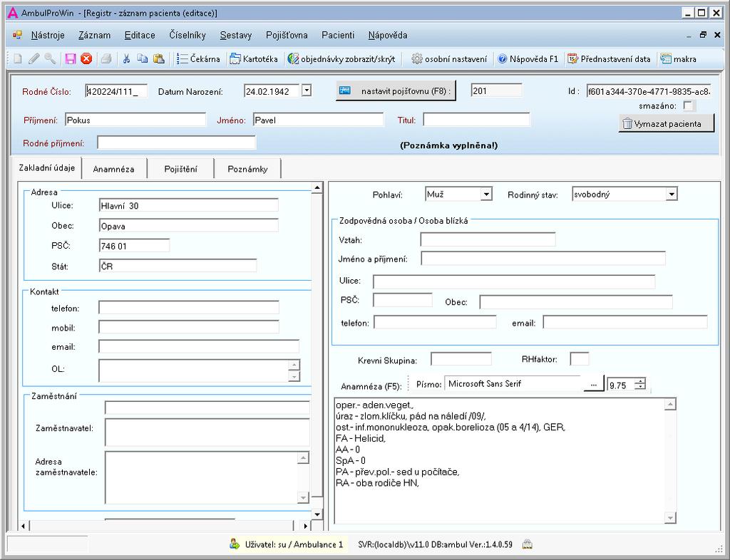The image size is (730, 560).
Task: Click the "Uživatel: su / Ambulance 1" status text
Action: tap(294, 544)
